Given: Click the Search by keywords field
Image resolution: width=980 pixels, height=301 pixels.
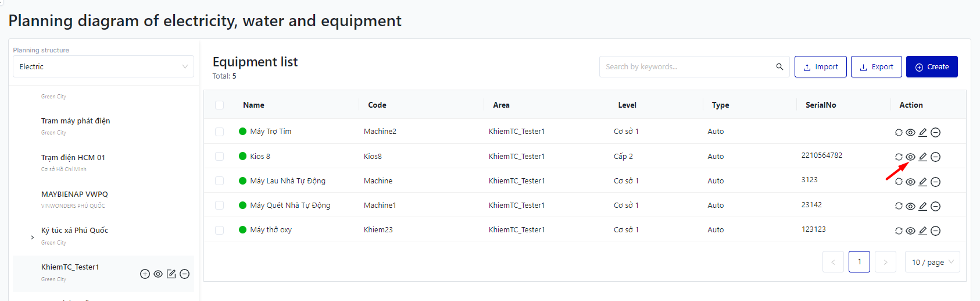Looking at the screenshot, I should tap(686, 67).
